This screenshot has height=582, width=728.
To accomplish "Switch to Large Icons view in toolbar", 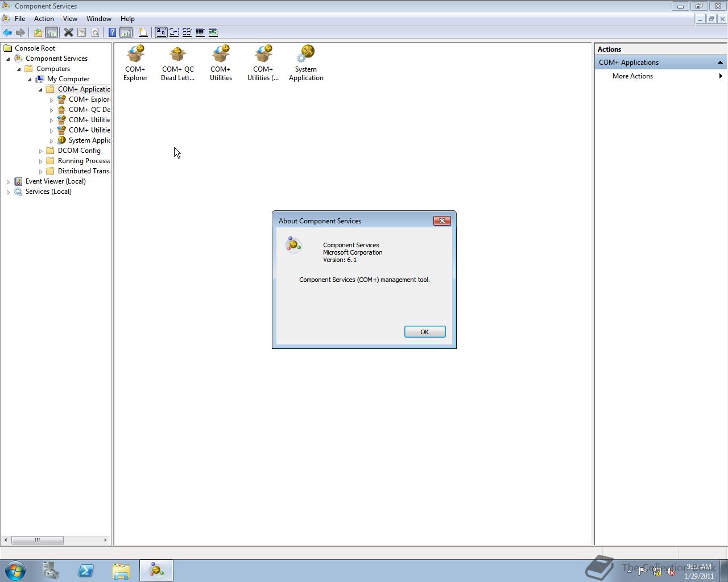I will (x=161, y=32).
